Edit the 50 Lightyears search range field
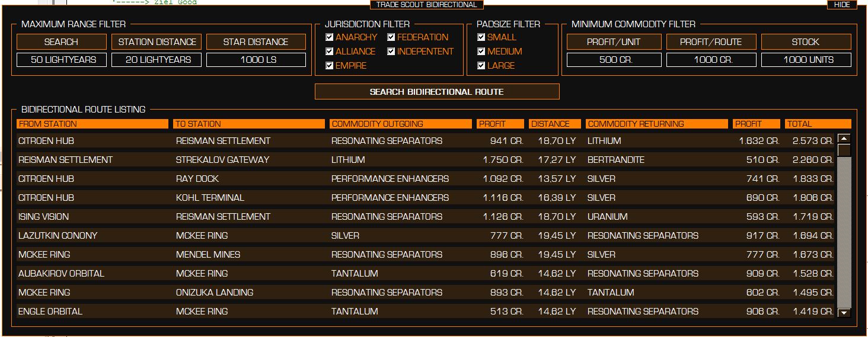868x337 pixels. (62, 60)
